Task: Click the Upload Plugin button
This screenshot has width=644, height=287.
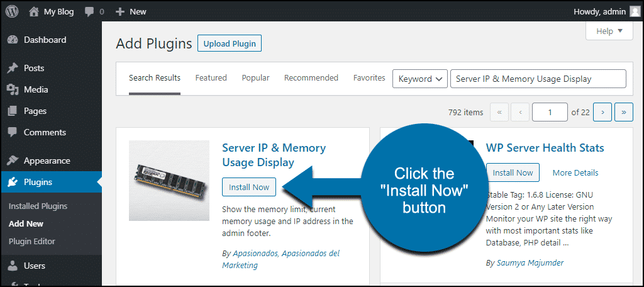Action: tap(230, 44)
